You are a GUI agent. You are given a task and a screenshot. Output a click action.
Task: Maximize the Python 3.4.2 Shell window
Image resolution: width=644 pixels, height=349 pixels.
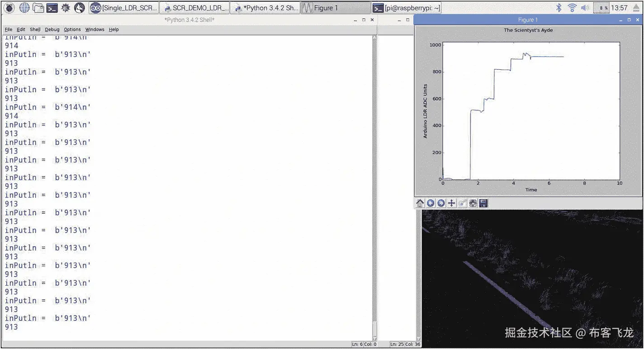click(364, 19)
